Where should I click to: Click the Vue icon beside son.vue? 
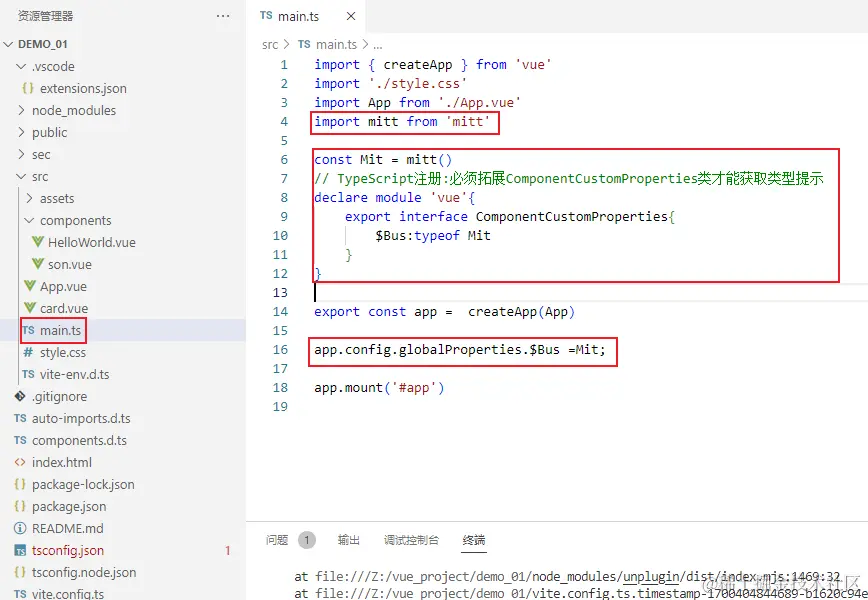[38, 264]
